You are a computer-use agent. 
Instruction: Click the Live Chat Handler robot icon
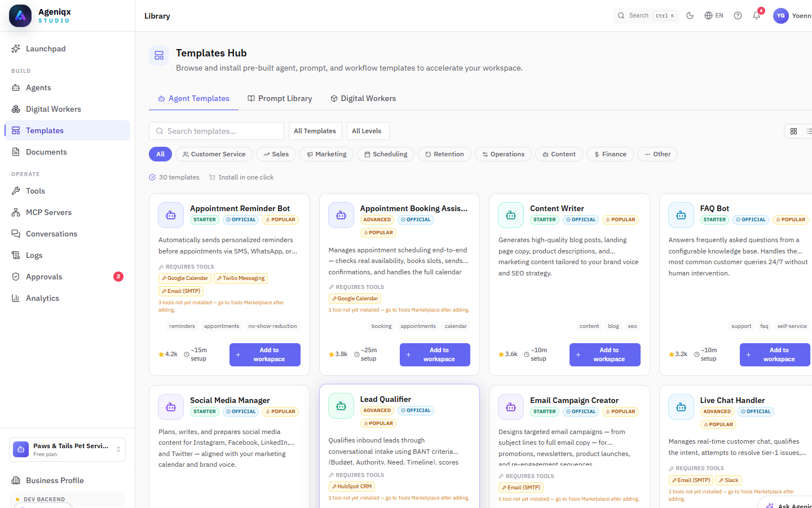tap(681, 407)
